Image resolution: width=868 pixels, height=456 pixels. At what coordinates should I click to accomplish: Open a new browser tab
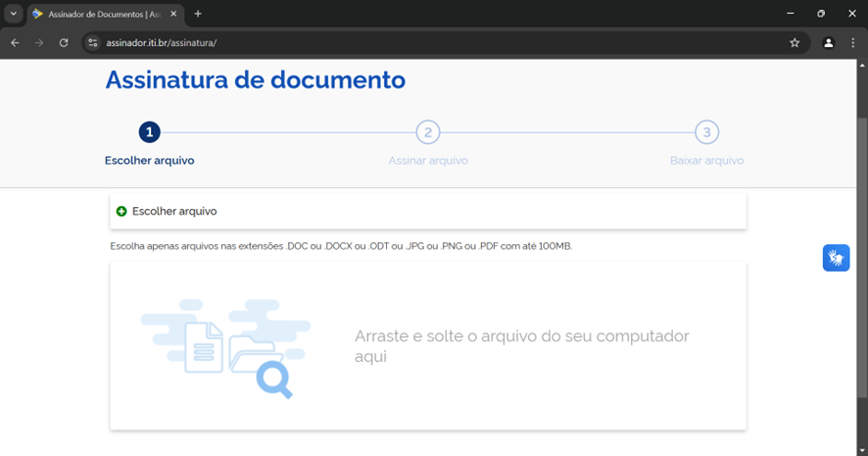(198, 14)
